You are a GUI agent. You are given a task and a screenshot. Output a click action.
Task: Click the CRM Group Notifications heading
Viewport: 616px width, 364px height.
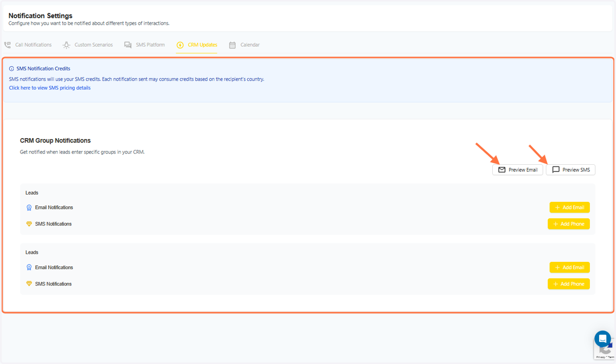[55, 140]
